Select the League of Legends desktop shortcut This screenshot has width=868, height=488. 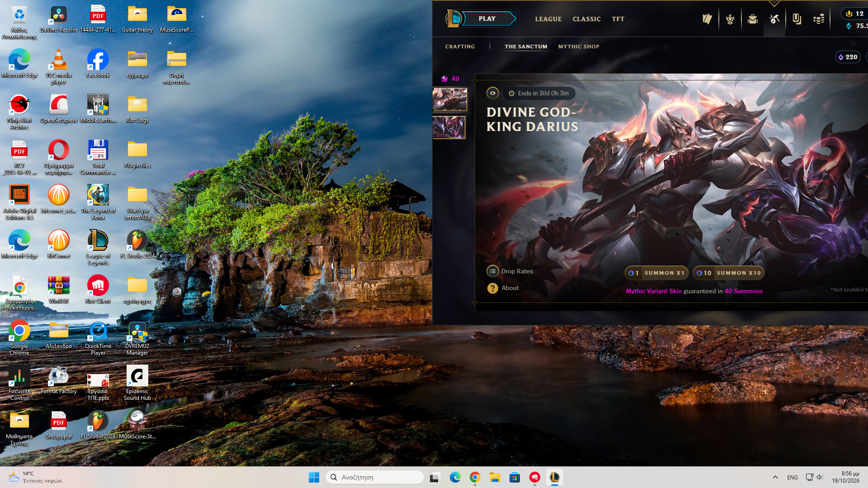(98, 247)
